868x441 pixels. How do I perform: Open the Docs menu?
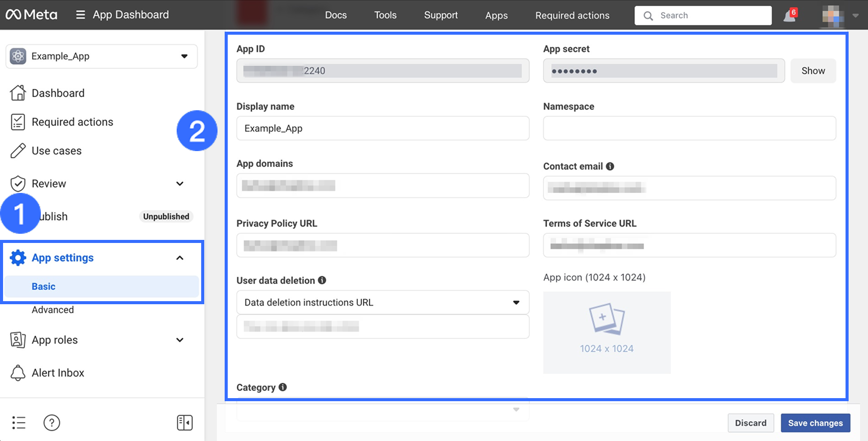[x=336, y=15]
